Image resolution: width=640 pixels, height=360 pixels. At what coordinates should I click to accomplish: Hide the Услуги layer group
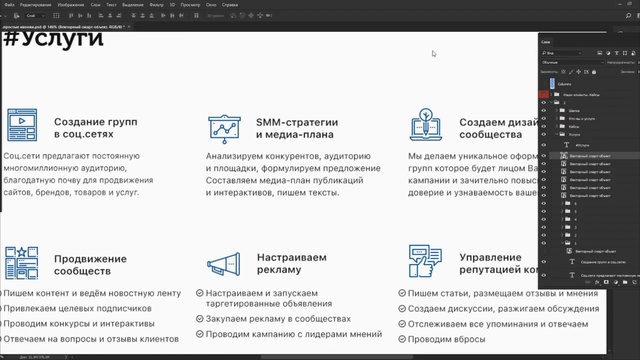544,134
